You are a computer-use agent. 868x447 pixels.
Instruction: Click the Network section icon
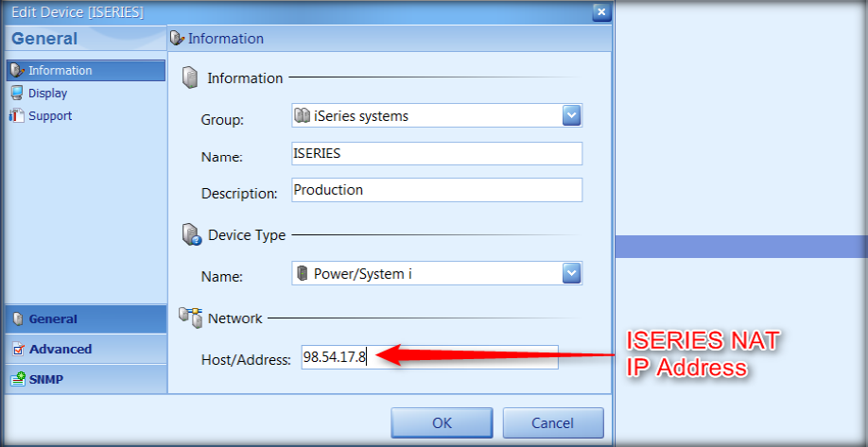(191, 318)
